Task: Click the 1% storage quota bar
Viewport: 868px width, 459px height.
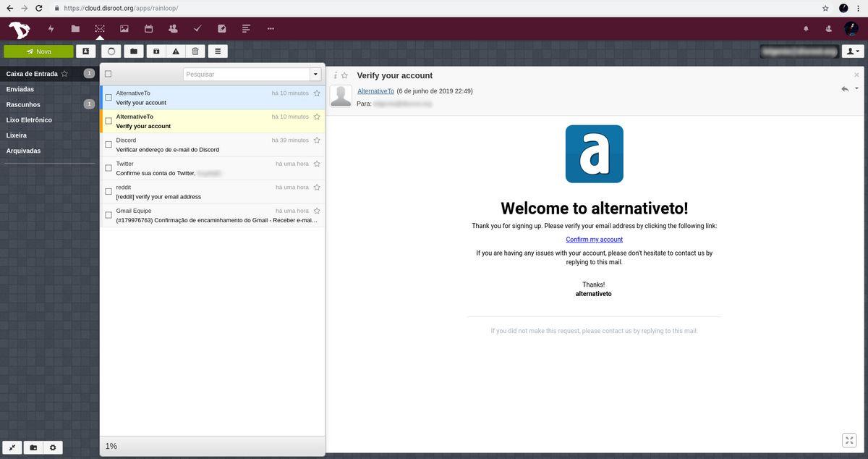Action: click(111, 447)
